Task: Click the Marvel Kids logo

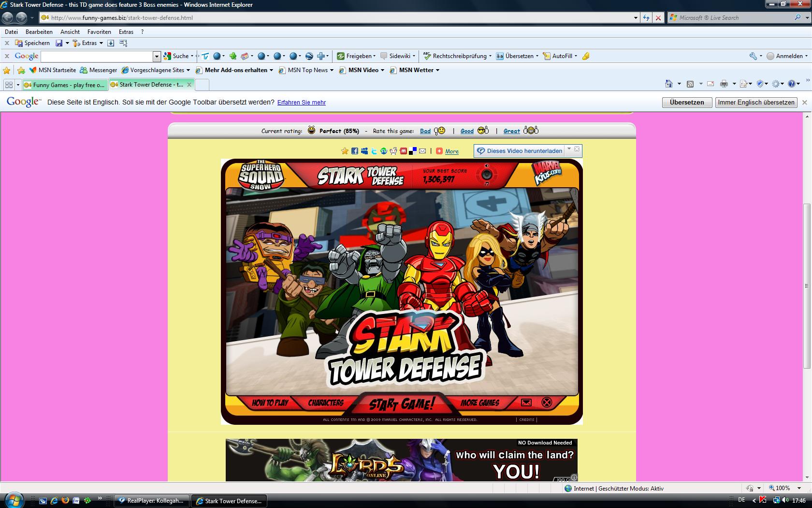Action: [547, 173]
